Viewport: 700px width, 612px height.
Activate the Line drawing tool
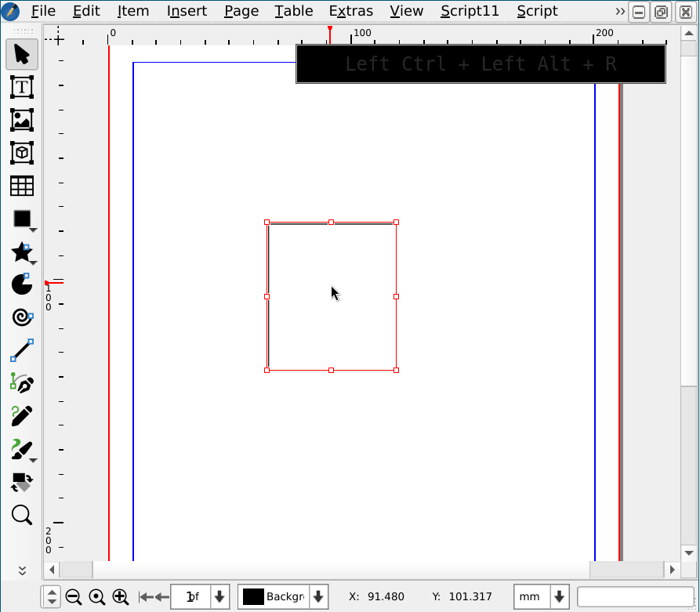(21, 350)
